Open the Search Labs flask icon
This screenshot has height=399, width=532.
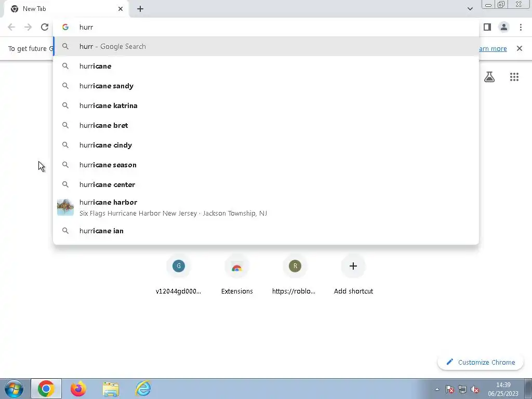[x=489, y=77]
